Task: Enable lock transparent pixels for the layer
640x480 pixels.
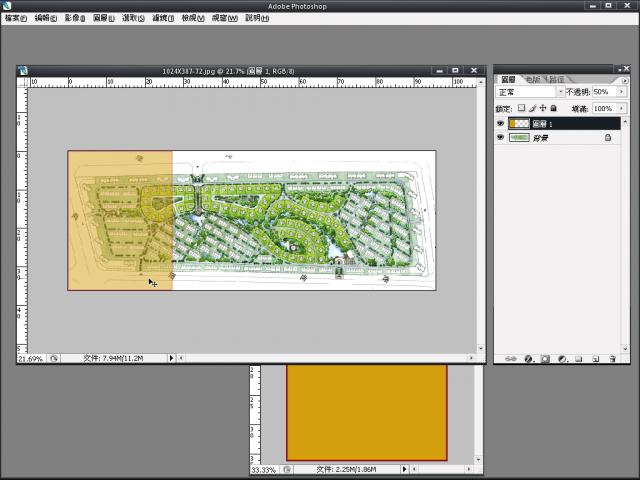Action: click(521, 108)
